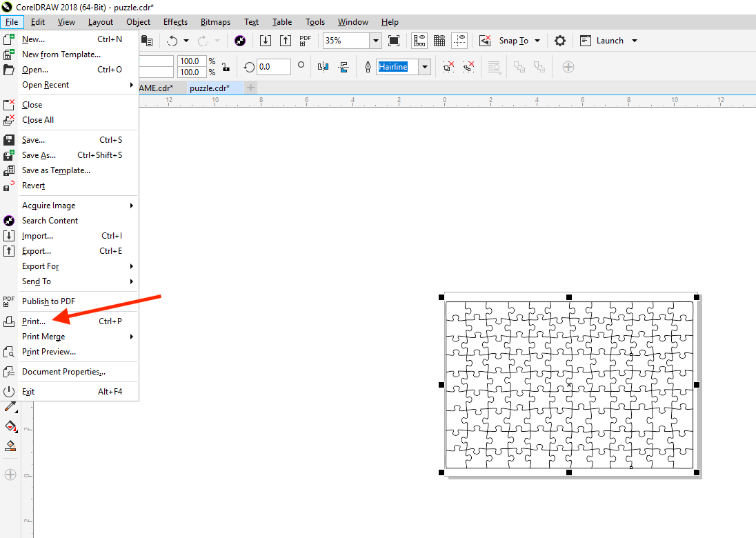Expand the Launch dropdown arrow
Image resolution: width=756 pixels, height=538 pixels.
pyautogui.click(x=635, y=41)
